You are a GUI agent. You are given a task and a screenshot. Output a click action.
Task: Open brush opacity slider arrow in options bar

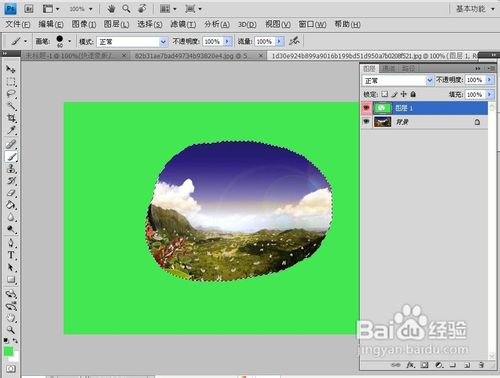click(227, 41)
